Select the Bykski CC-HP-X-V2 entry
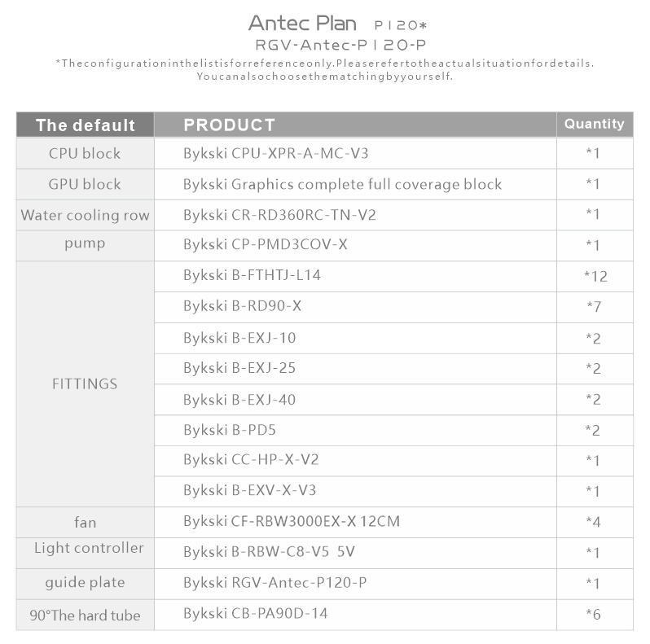The image size is (650, 644). [x=251, y=459]
